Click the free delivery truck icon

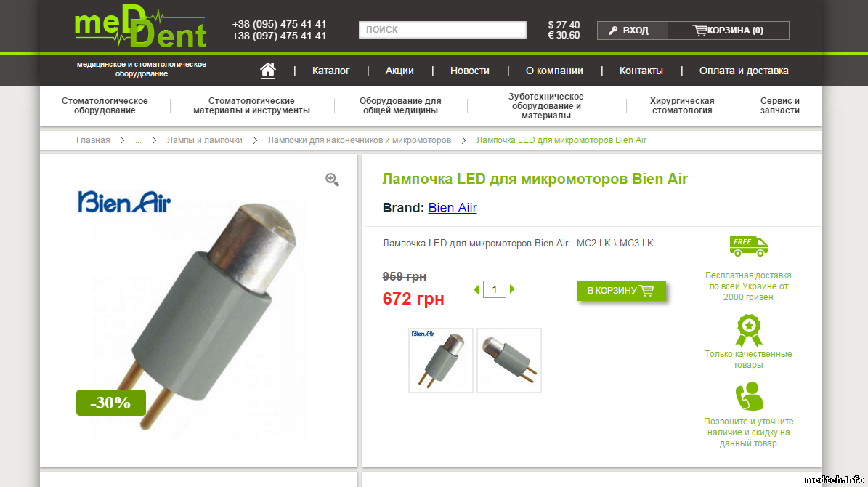pyautogui.click(x=748, y=246)
